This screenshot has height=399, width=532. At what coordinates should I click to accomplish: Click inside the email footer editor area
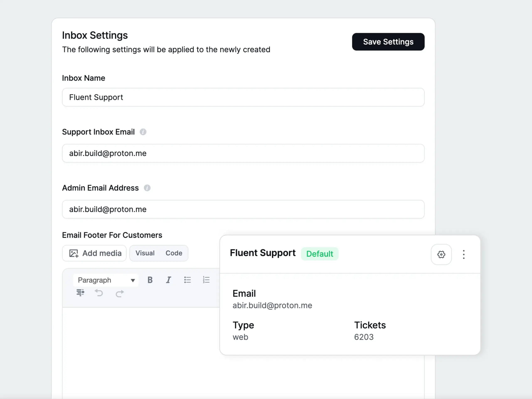(141, 353)
